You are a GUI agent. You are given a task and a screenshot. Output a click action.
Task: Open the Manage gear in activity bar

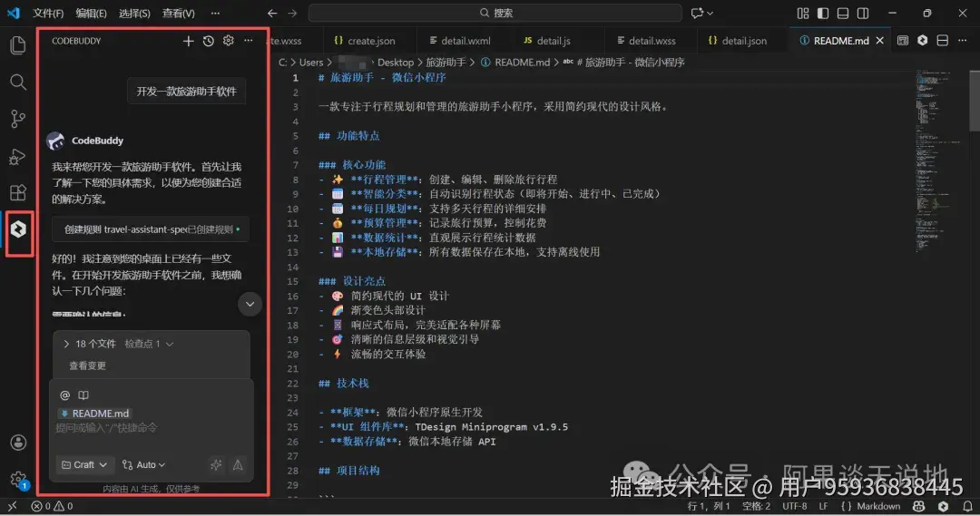click(18, 480)
